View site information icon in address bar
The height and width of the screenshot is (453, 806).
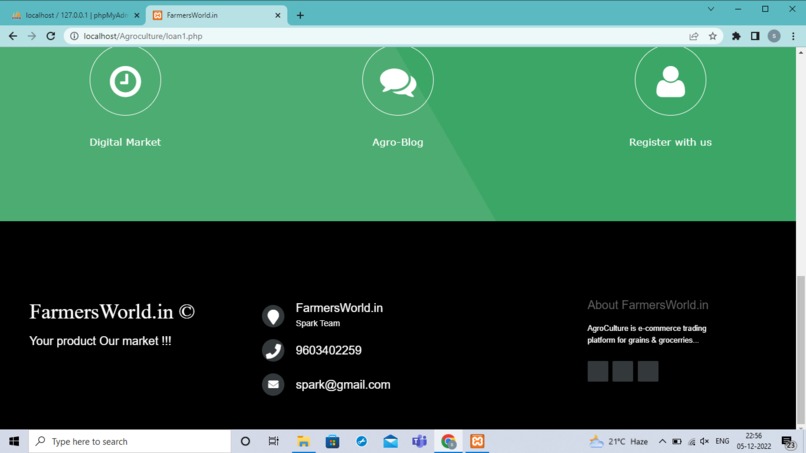coord(74,36)
